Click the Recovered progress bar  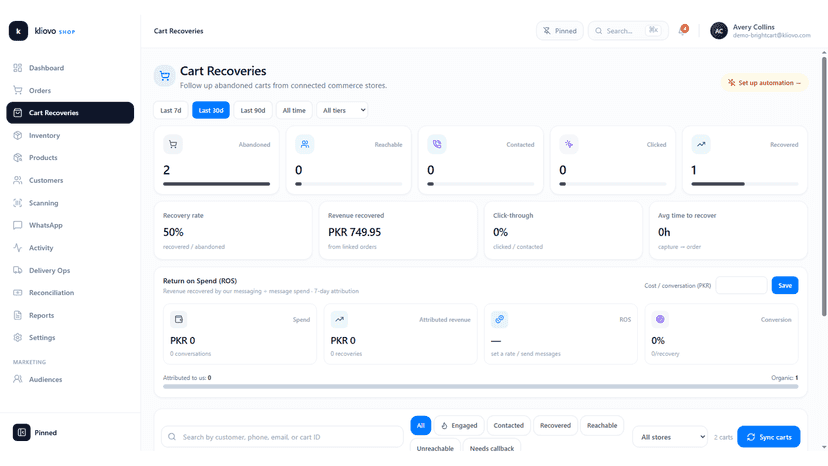745,184
